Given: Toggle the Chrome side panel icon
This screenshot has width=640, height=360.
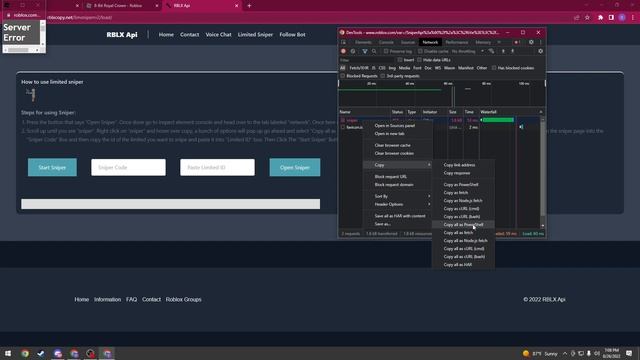Looking at the screenshot, I should click(x=611, y=18).
